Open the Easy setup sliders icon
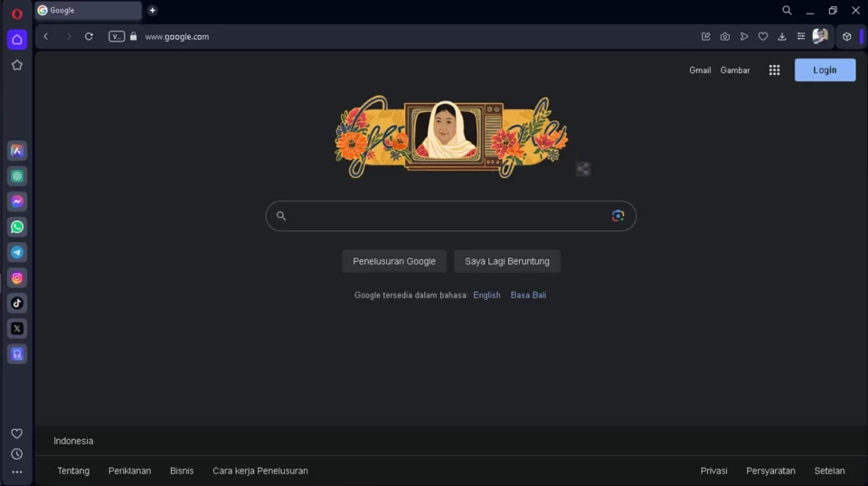This screenshot has width=868, height=486. [x=801, y=36]
